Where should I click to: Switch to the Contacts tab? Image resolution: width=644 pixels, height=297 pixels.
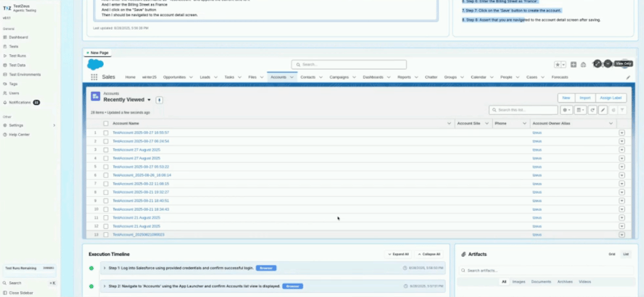click(308, 77)
